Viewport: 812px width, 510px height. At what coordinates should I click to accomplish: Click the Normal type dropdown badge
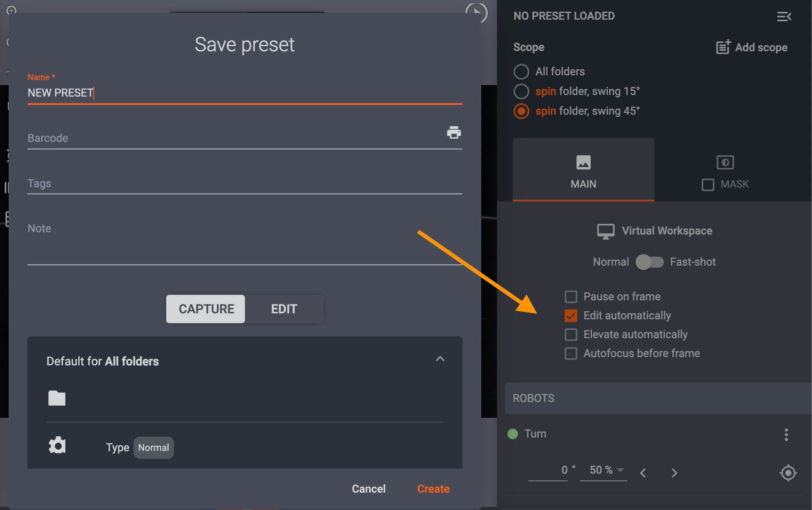point(153,447)
